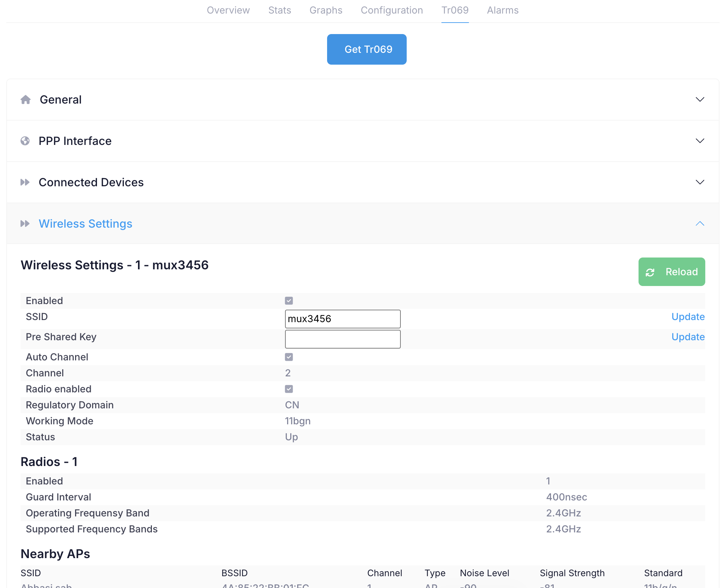723x588 pixels.
Task: Toggle the Radio enabled checkbox
Action: pos(289,389)
